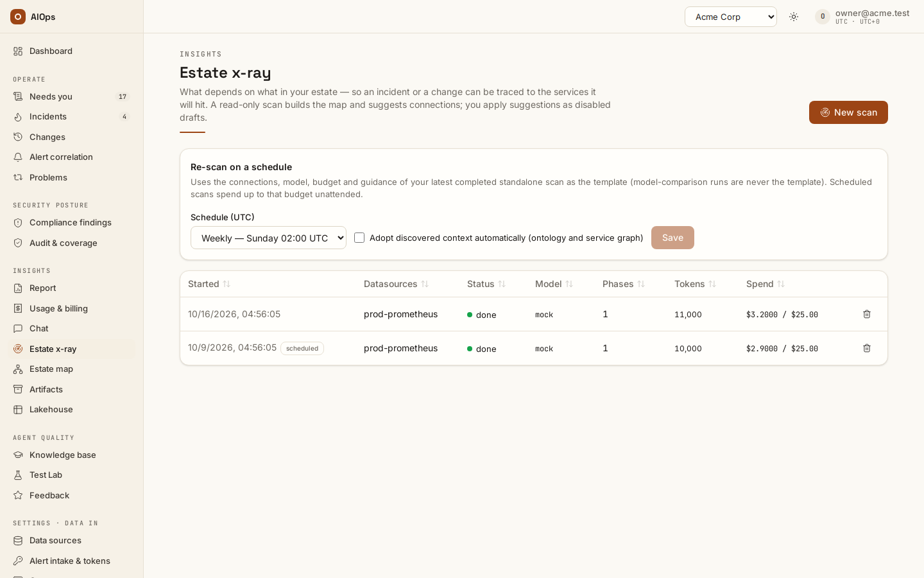
Task: Open Alert intake & tokens link
Action: 71,561
